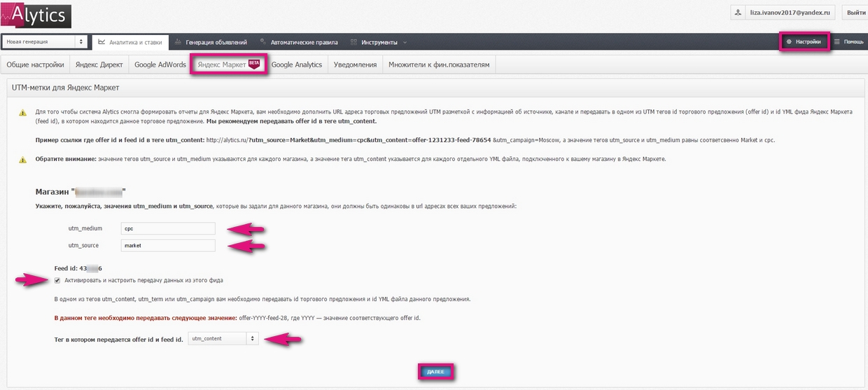Switch to Google AdWords tab

click(x=160, y=64)
